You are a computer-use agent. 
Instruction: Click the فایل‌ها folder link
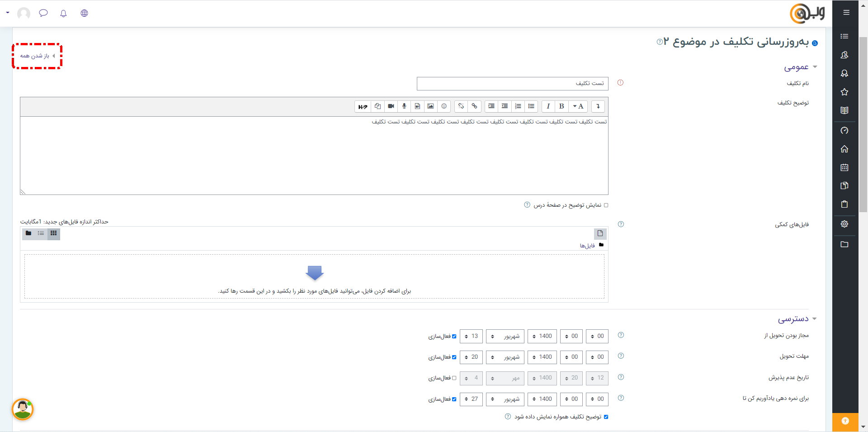coord(587,246)
